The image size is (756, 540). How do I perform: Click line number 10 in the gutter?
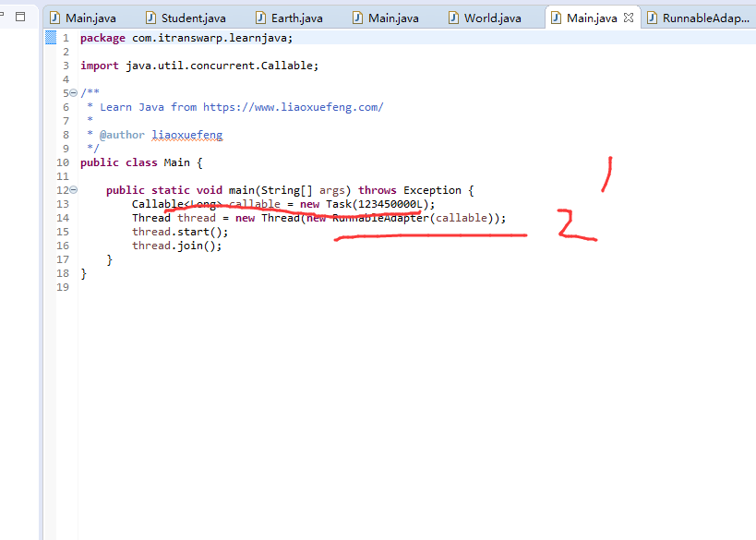pyautogui.click(x=63, y=162)
